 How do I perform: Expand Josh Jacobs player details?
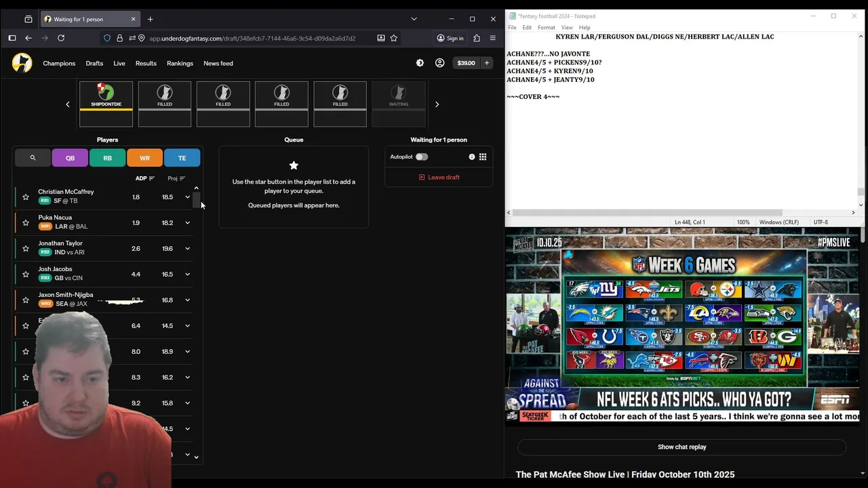coord(187,274)
